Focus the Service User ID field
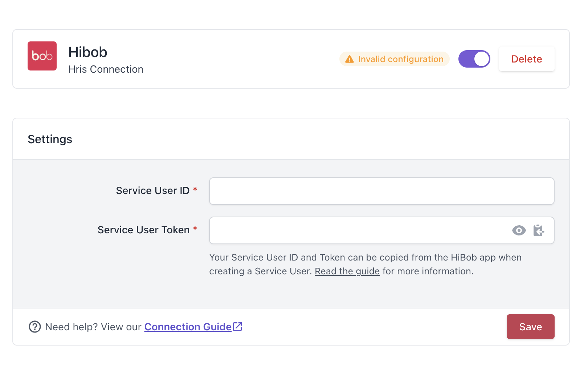 click(x=381, y=191)
